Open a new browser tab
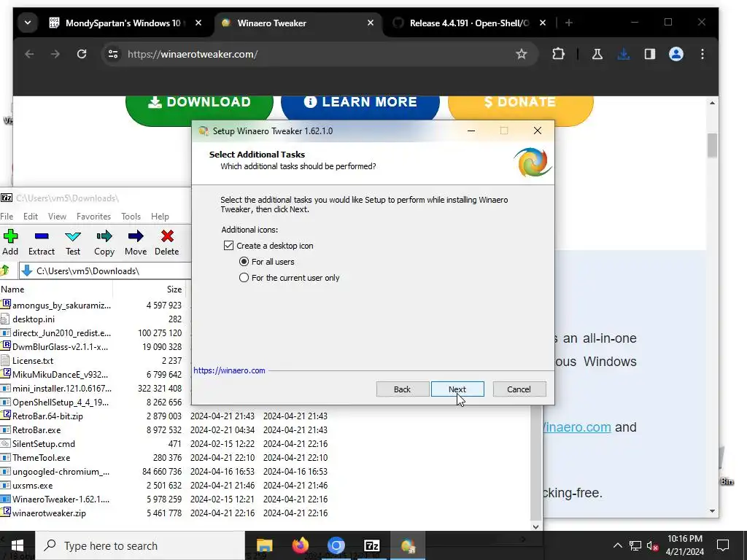 point(568,23)
